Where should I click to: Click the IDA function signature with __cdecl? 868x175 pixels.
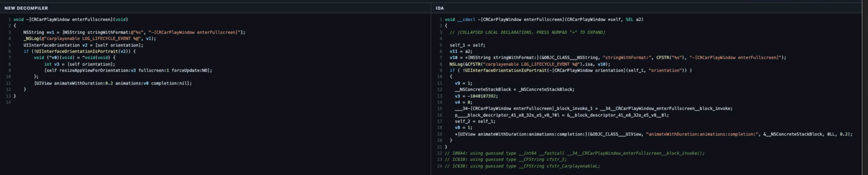544,20
